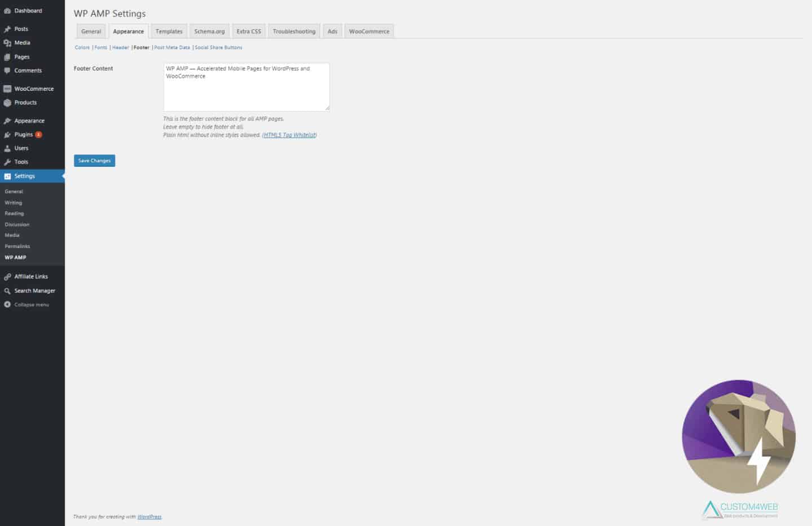This screenshot has width=812, height=526.
Task: Open the Affiliate Links menu label
Action: (x=31, y=277)
